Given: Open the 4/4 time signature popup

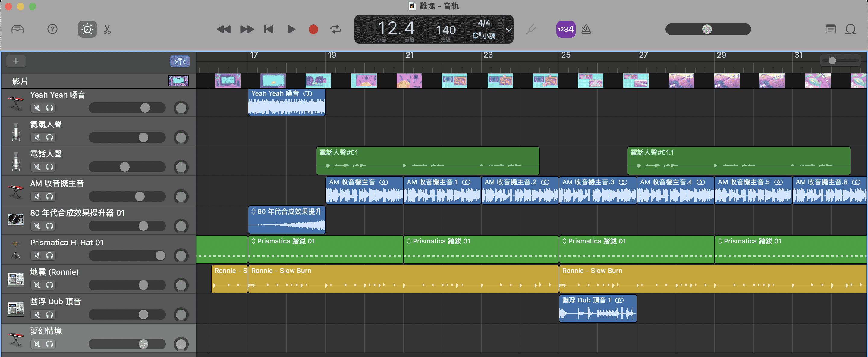Looking at the screenshot, I should pos(484,23).
